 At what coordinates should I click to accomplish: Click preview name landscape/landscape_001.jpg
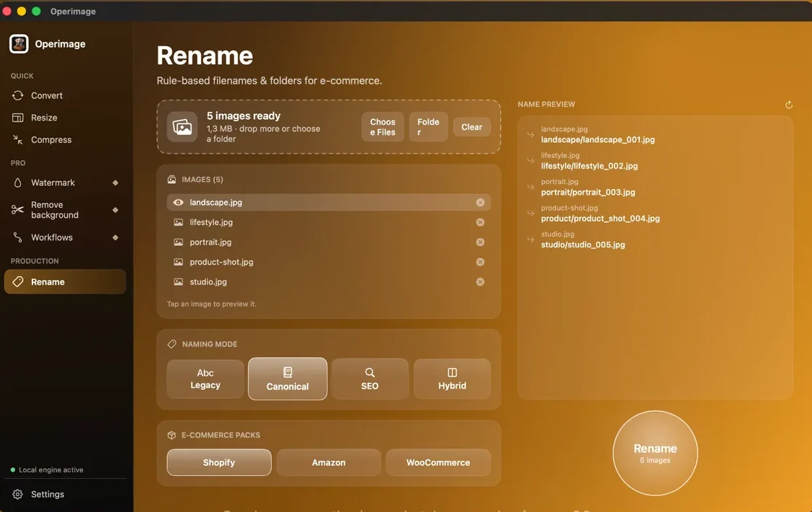(x=597, y=140)
